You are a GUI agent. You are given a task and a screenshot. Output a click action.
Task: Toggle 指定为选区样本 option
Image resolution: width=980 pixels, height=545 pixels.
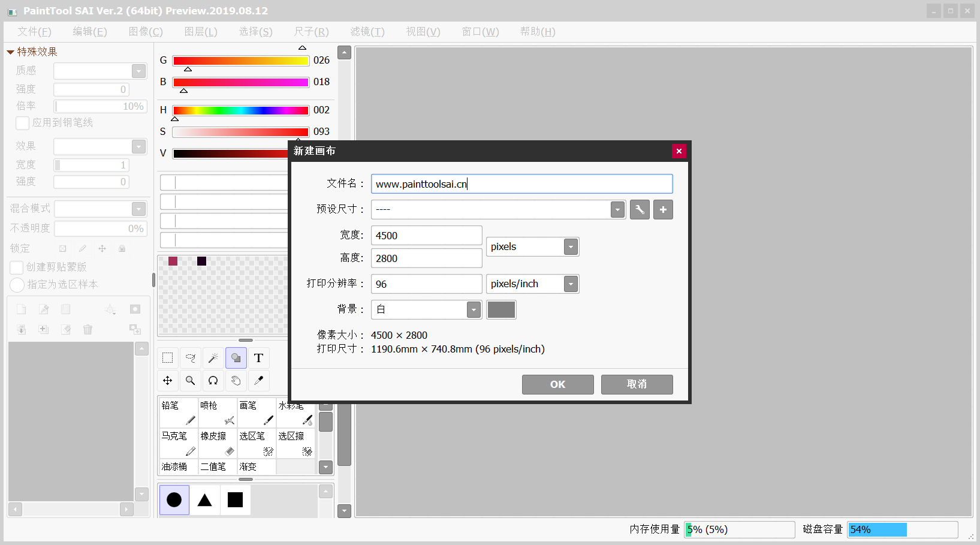[x=17, y=285]
